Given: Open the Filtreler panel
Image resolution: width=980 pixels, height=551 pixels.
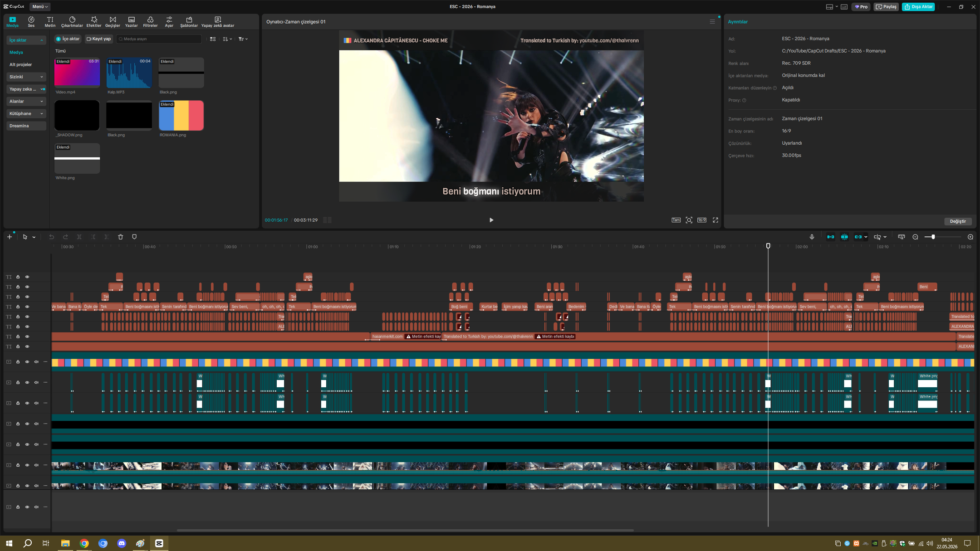Looking at the screenshot, I should pos(150,22).
